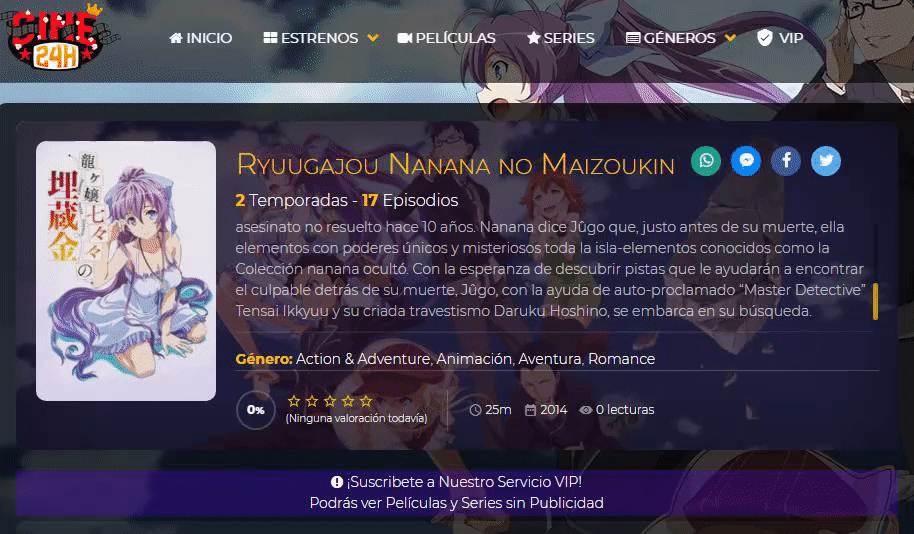Open the Series menu item
914x534 pixels.
coord(561,38)
